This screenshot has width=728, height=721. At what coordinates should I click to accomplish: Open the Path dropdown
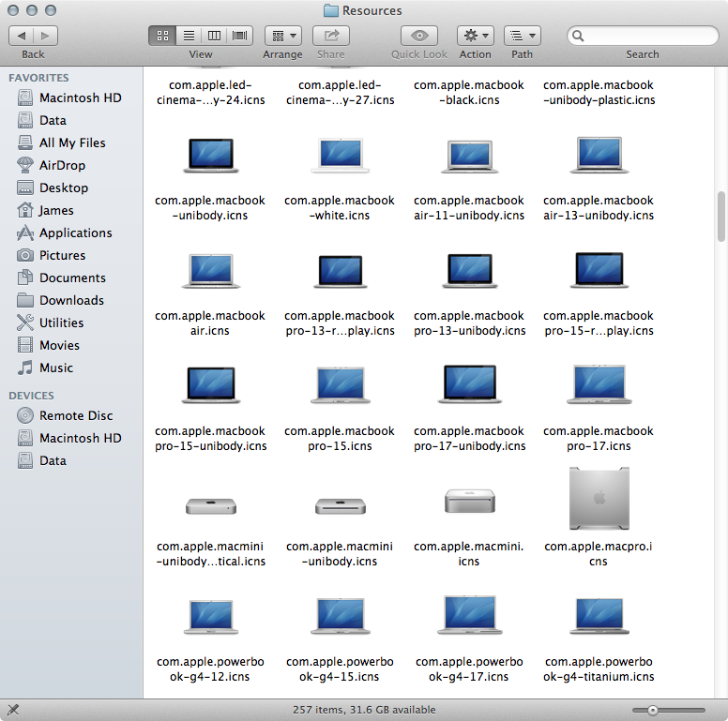[523, 36]
